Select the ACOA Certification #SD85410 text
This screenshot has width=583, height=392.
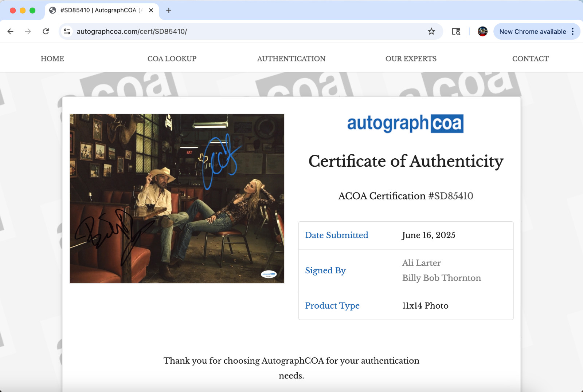pyautogui.click(x=406, y=196)
